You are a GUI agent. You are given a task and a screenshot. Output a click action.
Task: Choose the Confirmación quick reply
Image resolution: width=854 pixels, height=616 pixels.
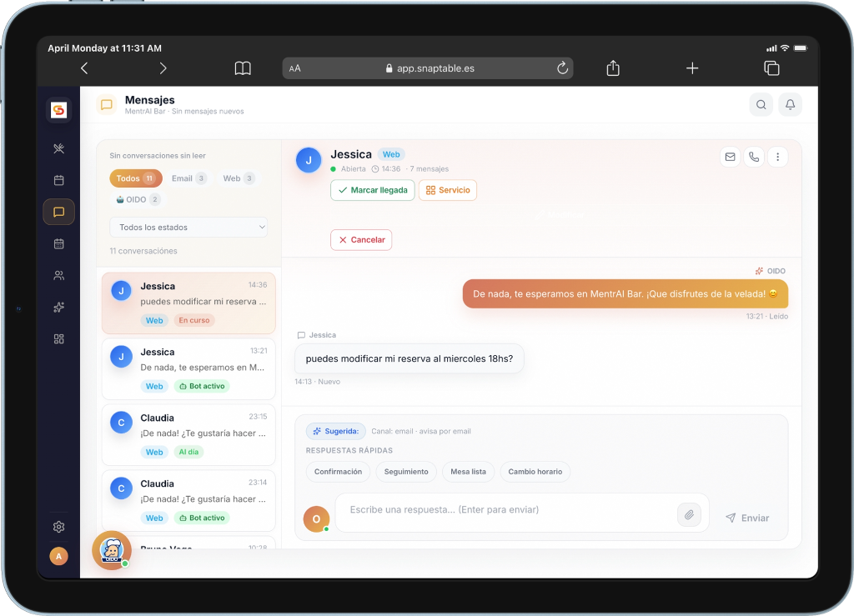click(338, 472)
